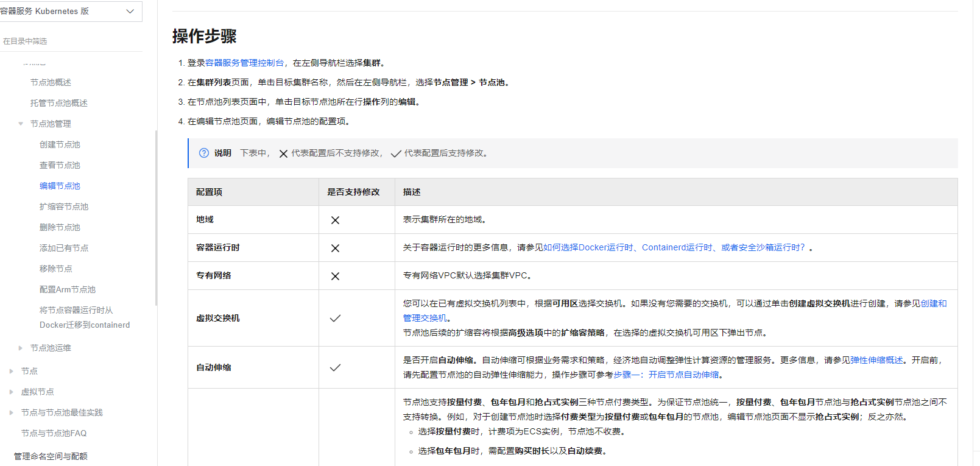
Task: Click the X icon in the 专有网络 row
Action: click(x=335, y=276)
